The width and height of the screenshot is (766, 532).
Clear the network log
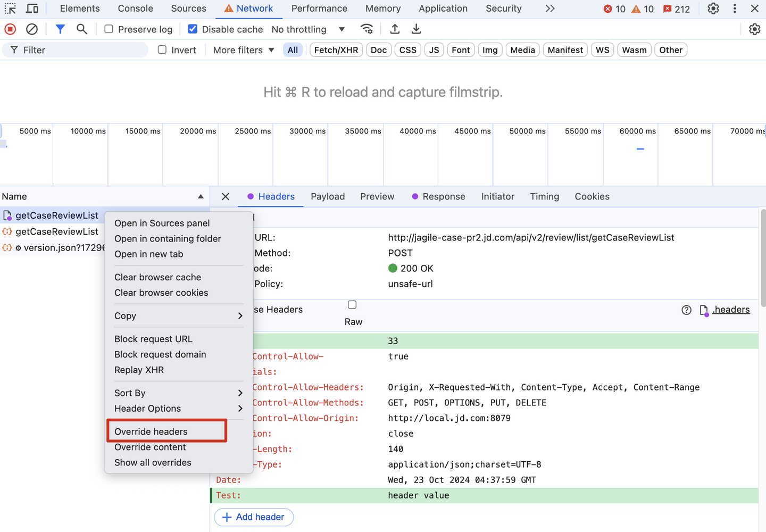click(x=32, y=29)
